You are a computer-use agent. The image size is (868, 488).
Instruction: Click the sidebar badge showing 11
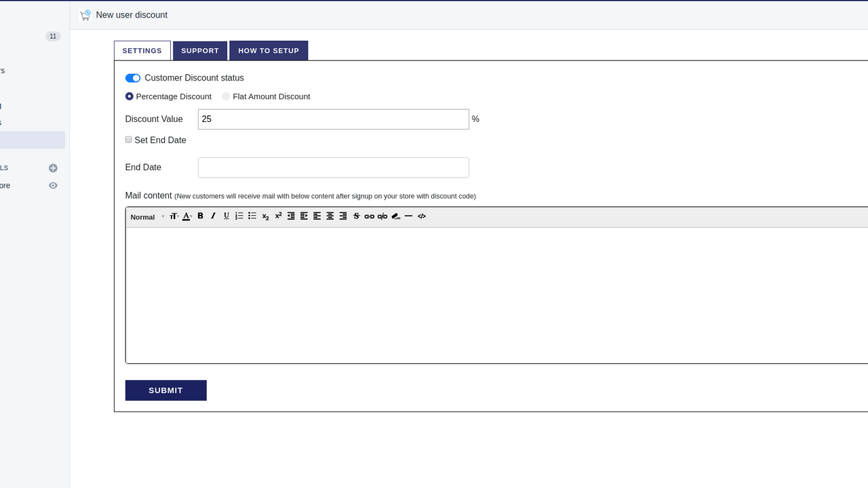tap(53, 36)
